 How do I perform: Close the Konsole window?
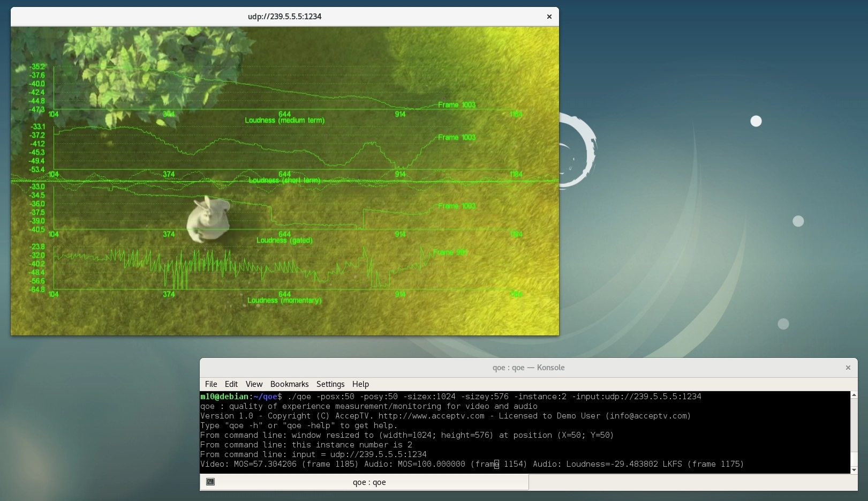pos(848,368)
